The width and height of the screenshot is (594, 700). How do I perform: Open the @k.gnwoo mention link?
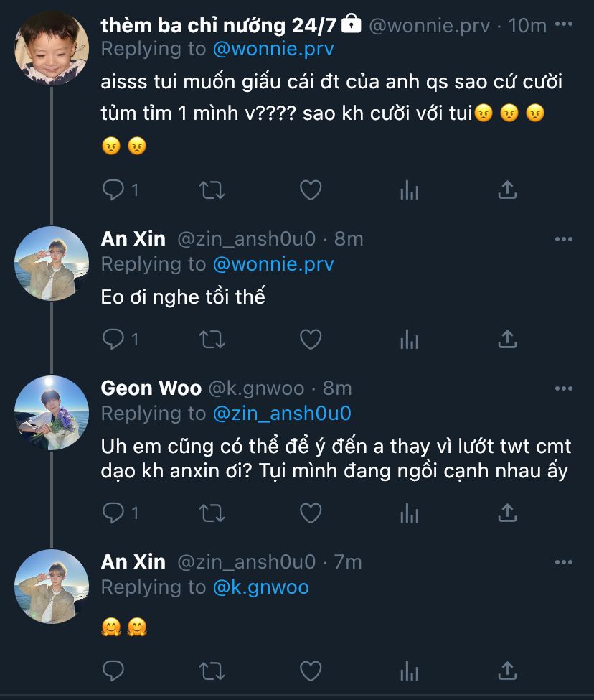[x=261, y=587]
